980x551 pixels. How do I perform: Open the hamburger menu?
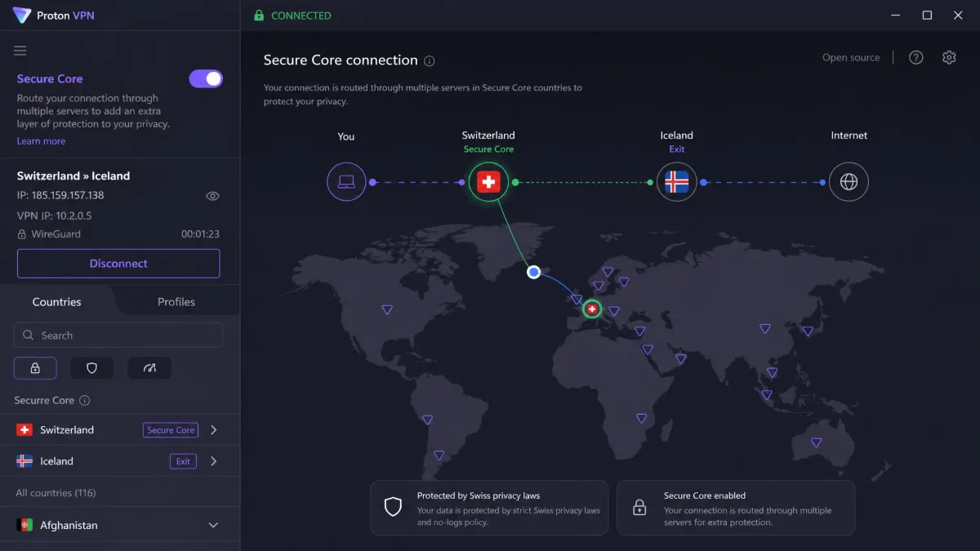pyautogui.click(x=20, y=51)
